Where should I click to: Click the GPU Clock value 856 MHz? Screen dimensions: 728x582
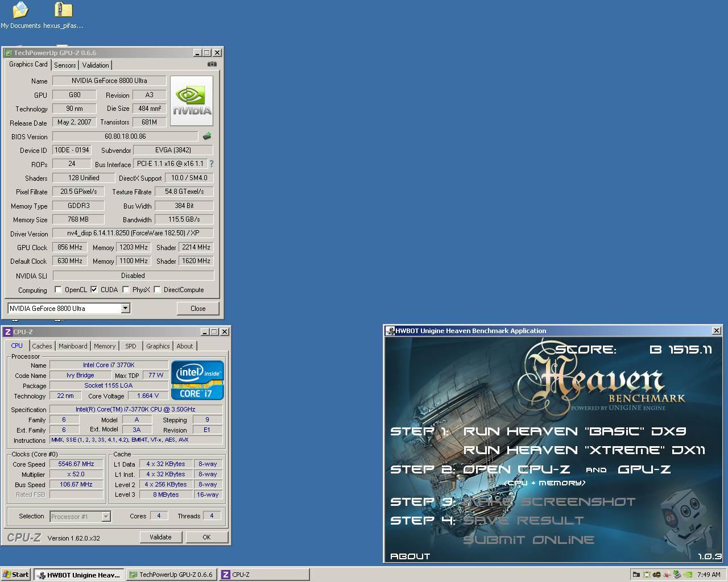70,247
